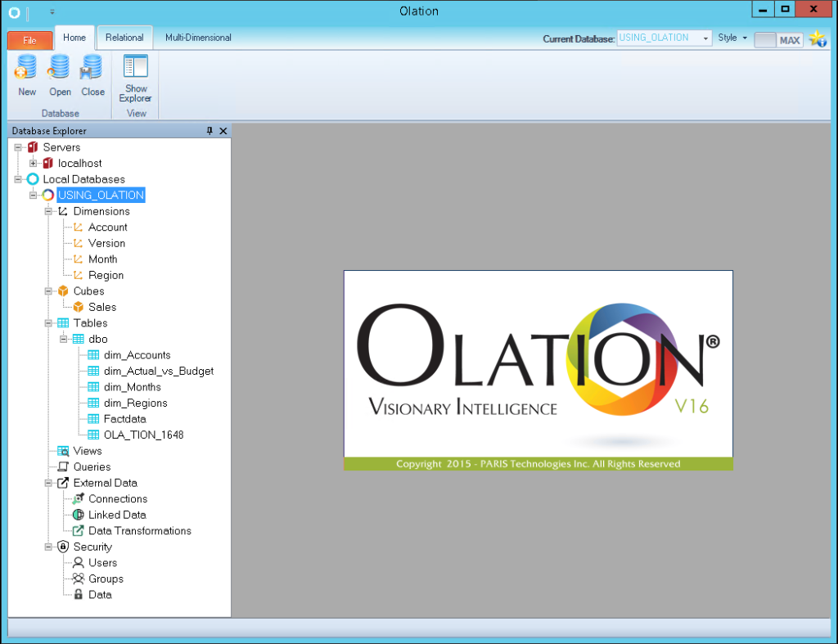
Task: Open the Connections item under External Data
Action: tap(115, 498)
